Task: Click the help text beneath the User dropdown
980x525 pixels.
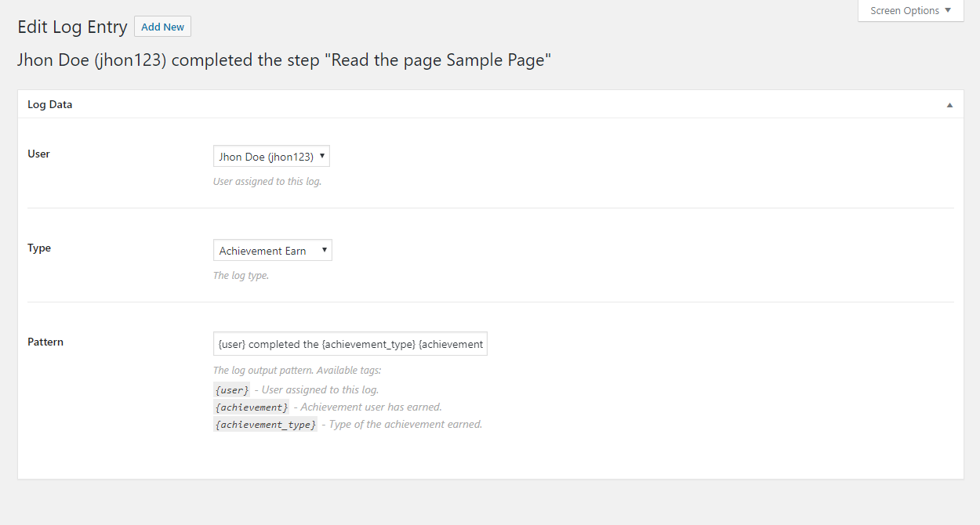Action: coord(267,182)
